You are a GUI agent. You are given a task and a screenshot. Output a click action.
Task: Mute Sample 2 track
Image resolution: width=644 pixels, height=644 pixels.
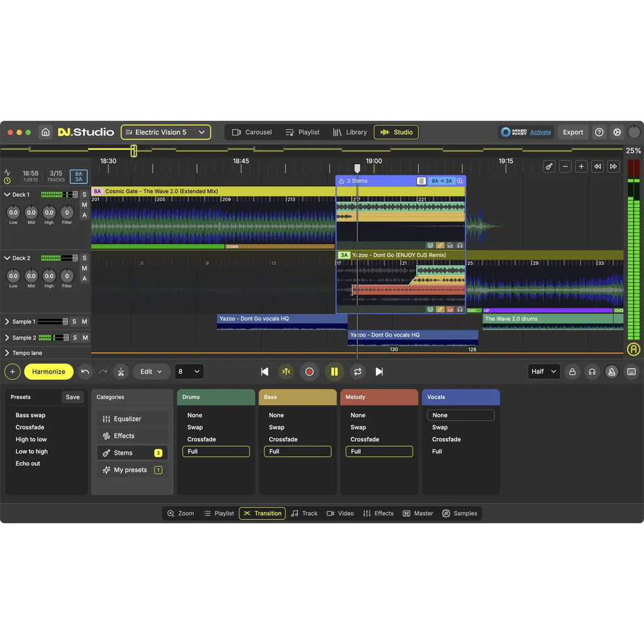[85, 338]
